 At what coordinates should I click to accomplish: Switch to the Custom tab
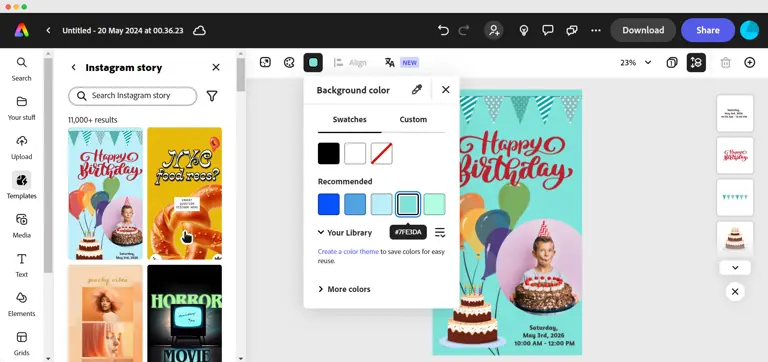point(413,120)
